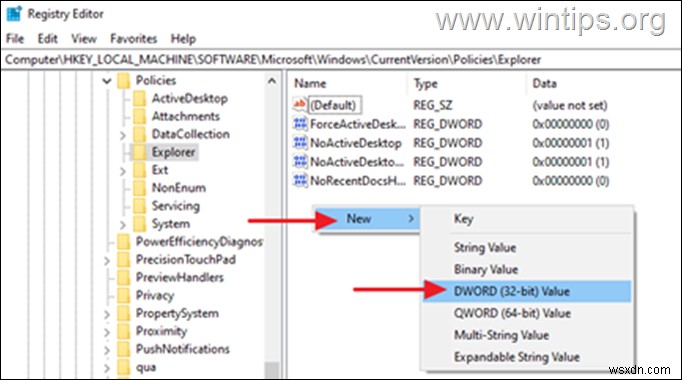Select the Attachments key label
Viewport: 682px width, 380px height.
click(186, 117)
